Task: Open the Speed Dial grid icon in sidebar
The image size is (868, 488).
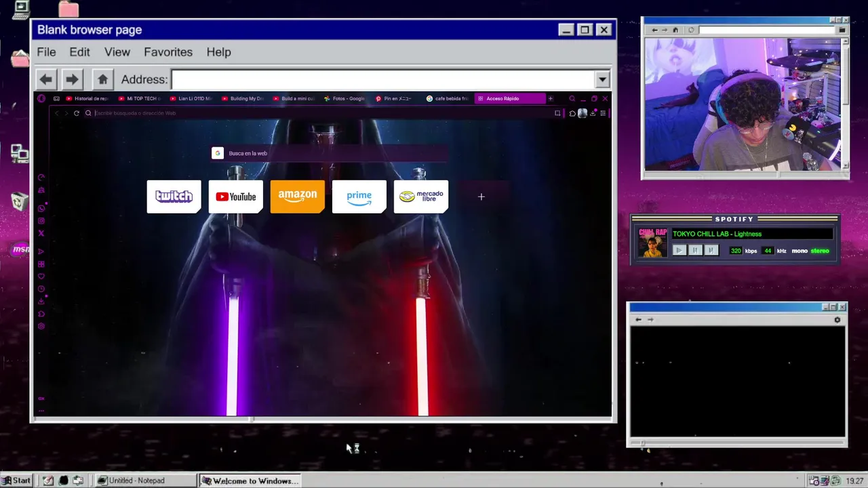Action: coord(41,264)
